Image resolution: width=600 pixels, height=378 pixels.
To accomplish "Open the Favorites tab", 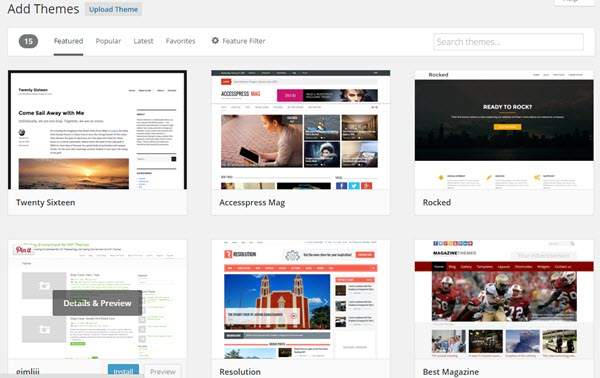I will [x=180, y=41].
